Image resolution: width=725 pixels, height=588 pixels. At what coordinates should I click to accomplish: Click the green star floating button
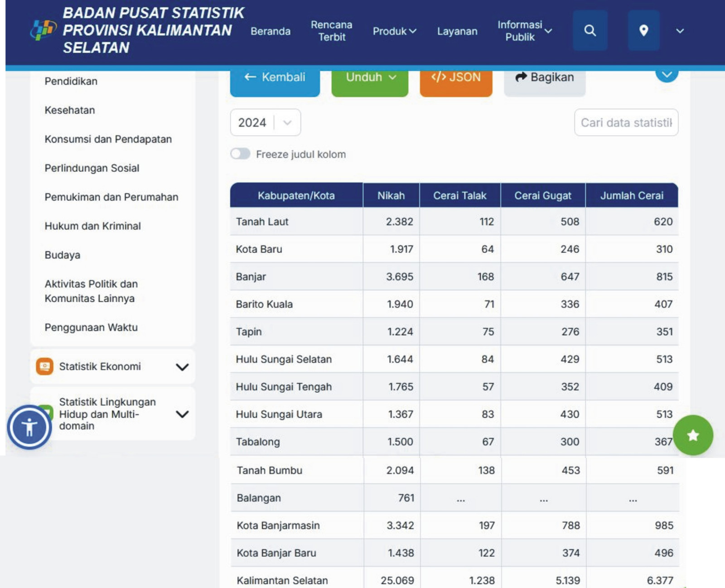coord(692,435)
